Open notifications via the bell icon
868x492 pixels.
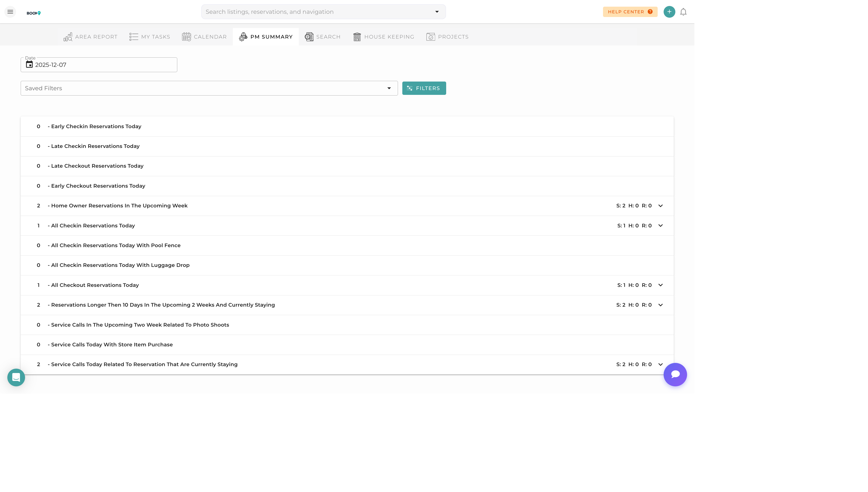[683, 11]
